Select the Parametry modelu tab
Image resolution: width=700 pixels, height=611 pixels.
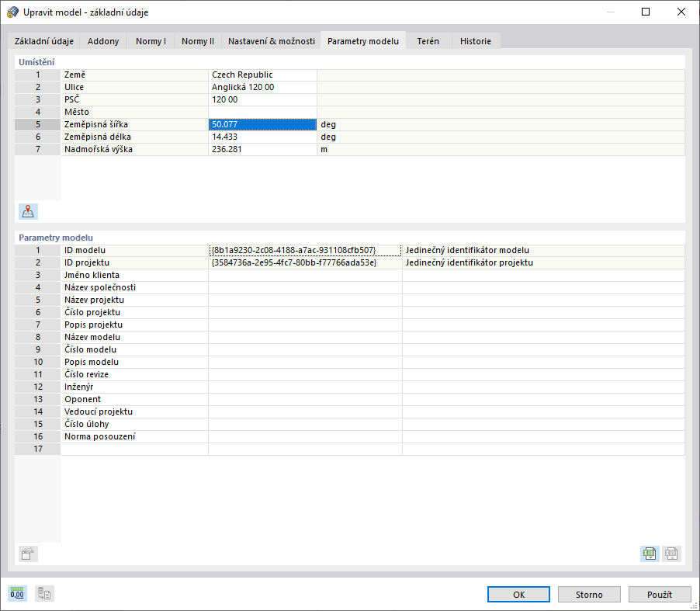click(363, 40)
